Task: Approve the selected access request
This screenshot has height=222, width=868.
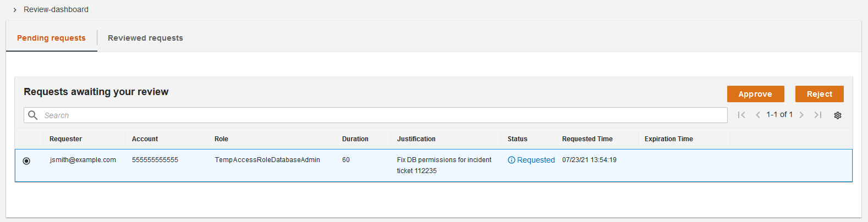Action: click(755, 94)
